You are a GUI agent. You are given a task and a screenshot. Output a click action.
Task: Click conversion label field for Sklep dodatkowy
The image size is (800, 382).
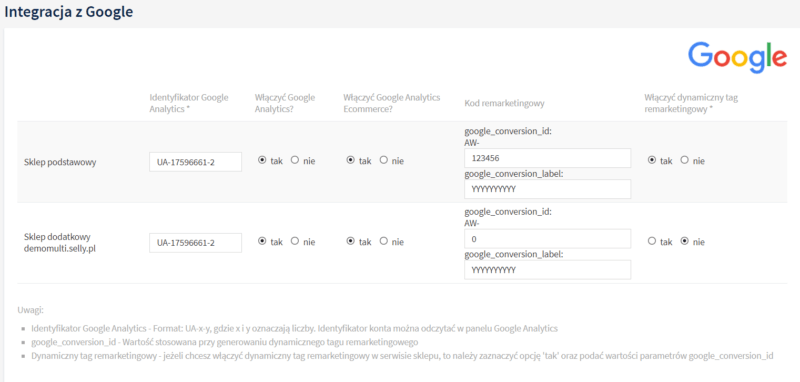click(547, 270)
